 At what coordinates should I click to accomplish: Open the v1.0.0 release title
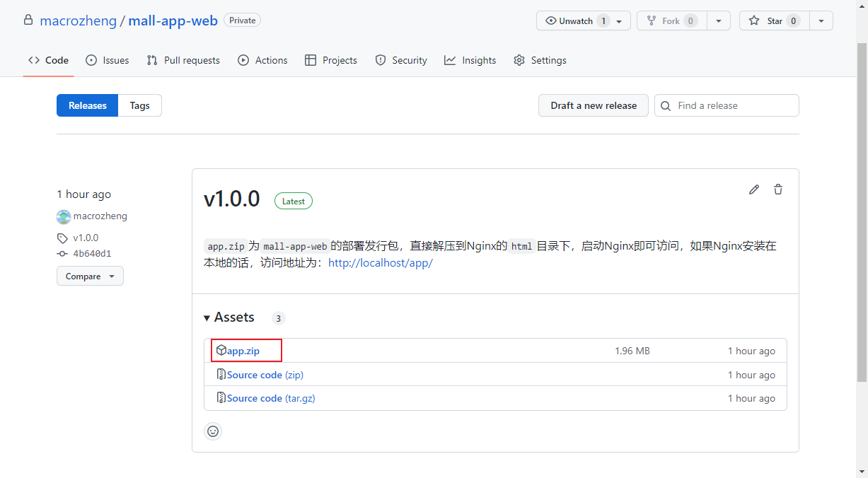coord(232,199)
